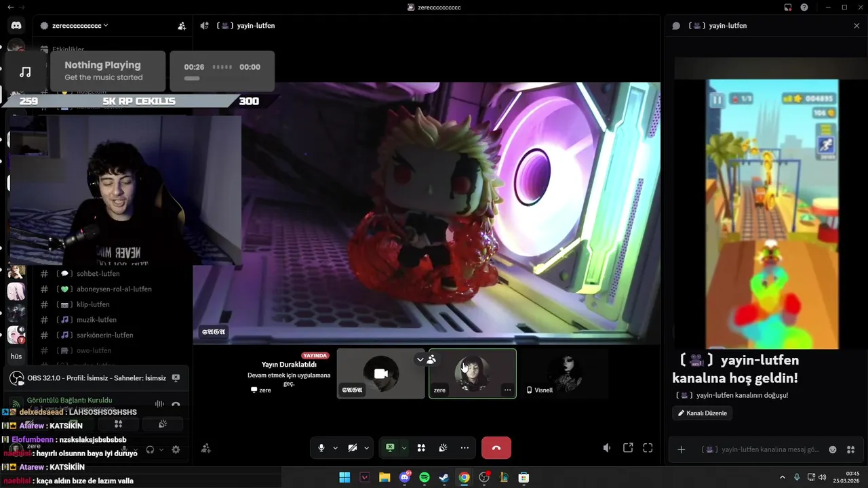Open headphone output options chevron in user panel
This screenshot has height=488, width=868.
[161, 449]
